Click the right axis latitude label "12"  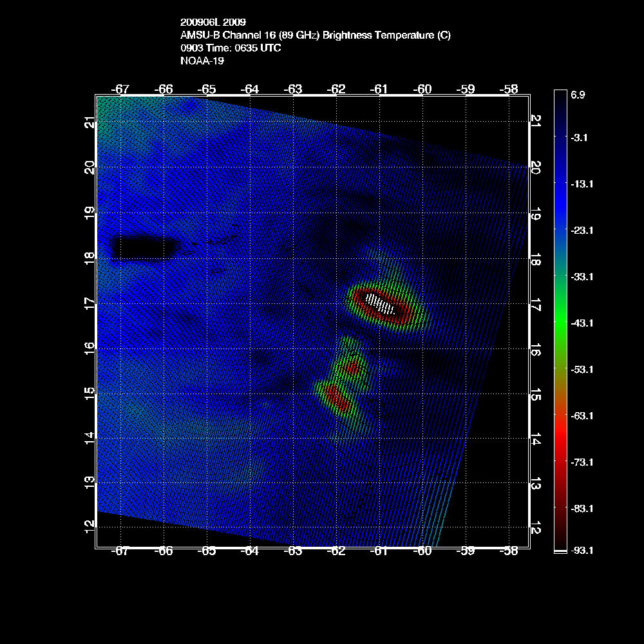pyautogui.click(x=536, y=528)
